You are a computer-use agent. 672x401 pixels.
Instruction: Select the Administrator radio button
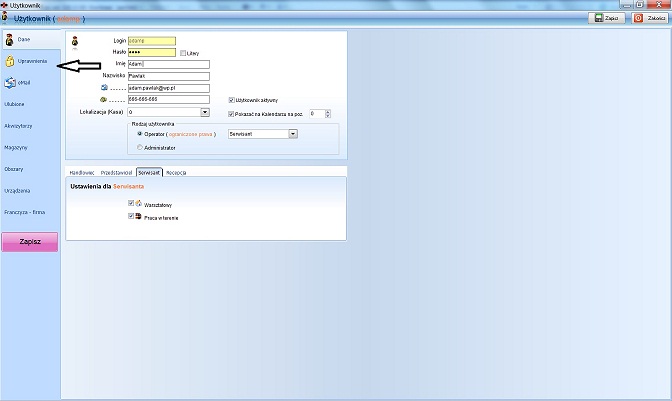[x=140, y=147]
